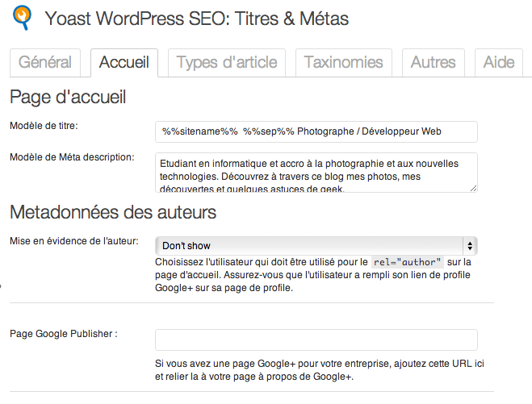Click the Modèle de Méta description label
Screen dimensions: 532x404
coord(72,157)
